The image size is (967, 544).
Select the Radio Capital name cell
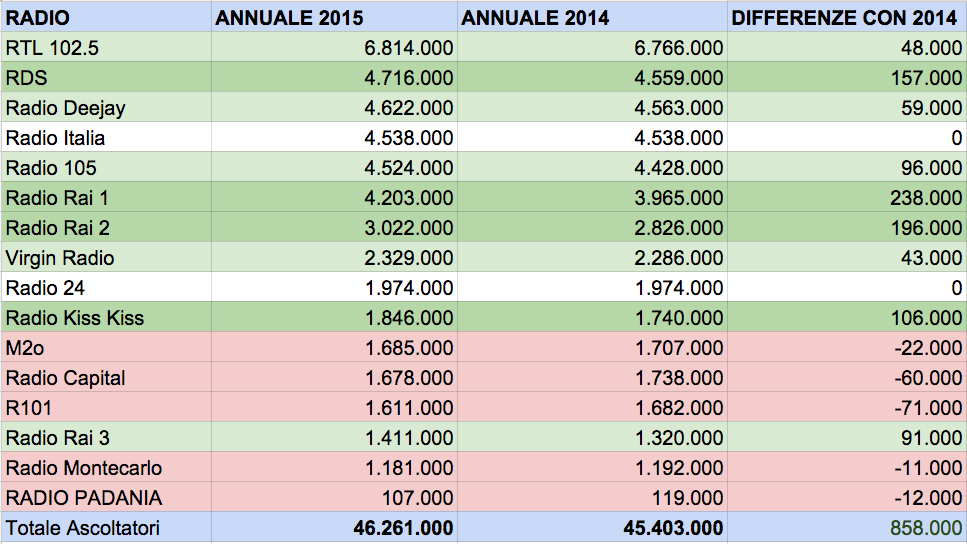click(x=106, y=378)
